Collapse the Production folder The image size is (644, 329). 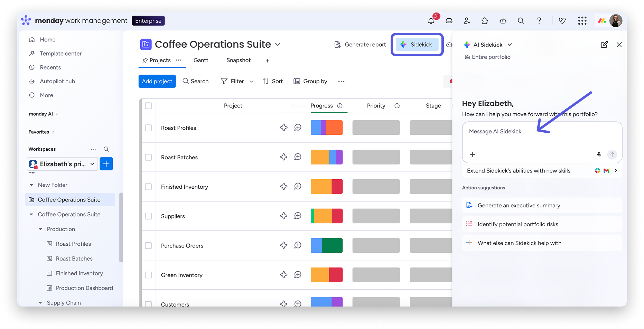[x=40, y=229]
